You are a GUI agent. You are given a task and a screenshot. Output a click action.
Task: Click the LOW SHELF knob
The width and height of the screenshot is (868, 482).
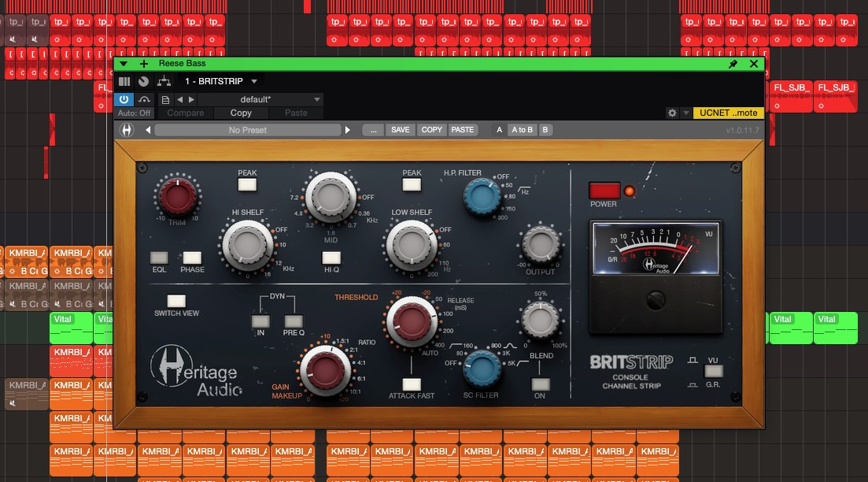point(412,246)
